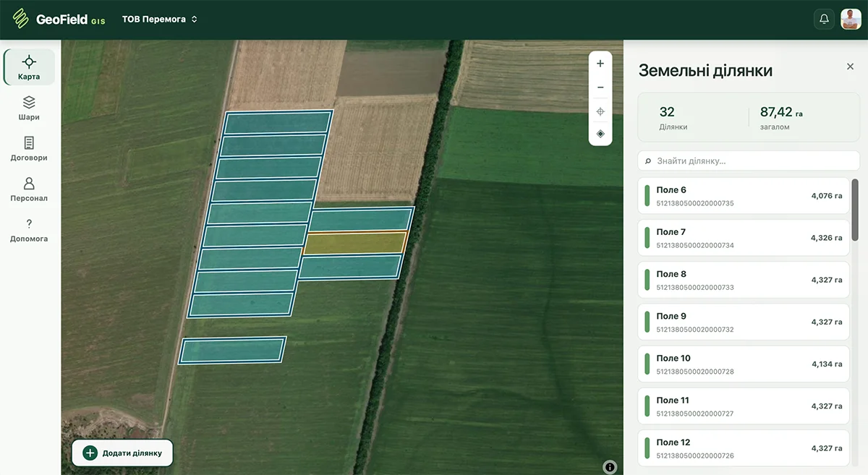
Task: Select the isolated bottom parcel on map
Action: [x=232, y=351]
